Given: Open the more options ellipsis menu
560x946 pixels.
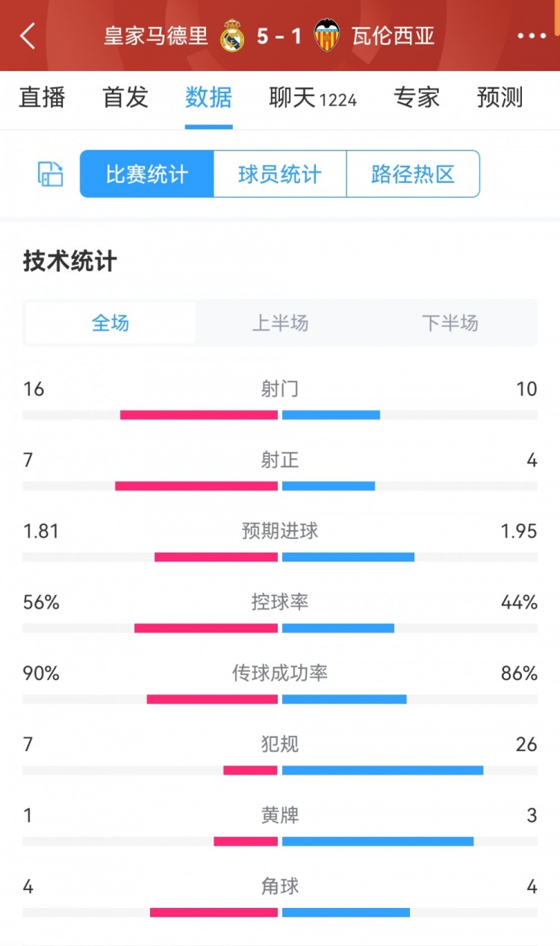Looking at the screenshot, I should pos(532,34).
